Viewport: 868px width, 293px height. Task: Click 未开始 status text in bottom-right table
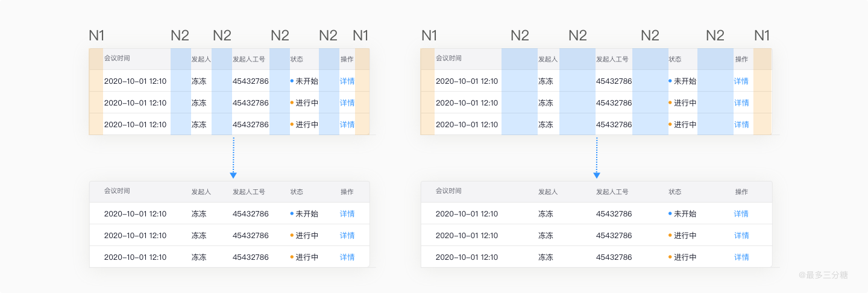tap(685, 213)
